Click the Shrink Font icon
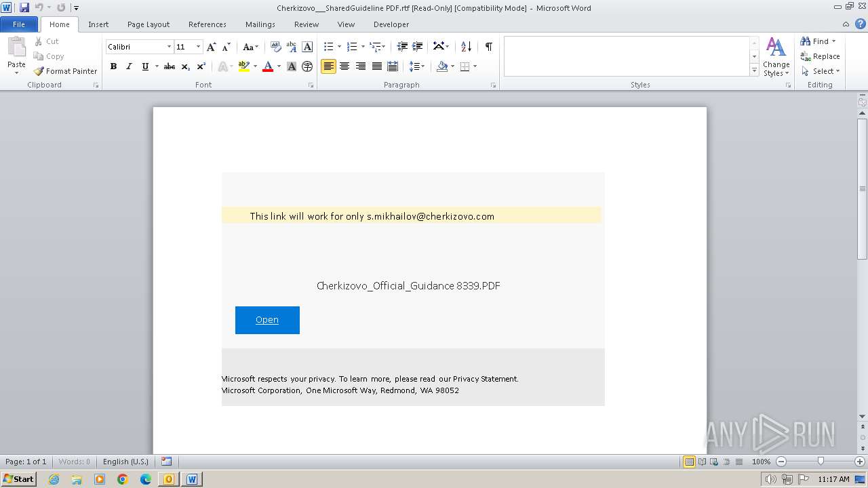 click(226, 47)
